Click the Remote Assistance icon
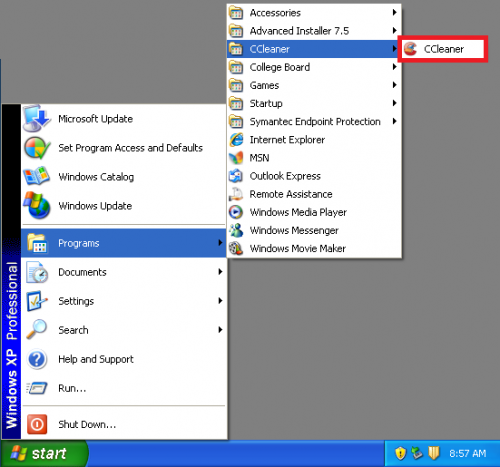The height and width of the screenshot is (467, 500). click(236, 194)
